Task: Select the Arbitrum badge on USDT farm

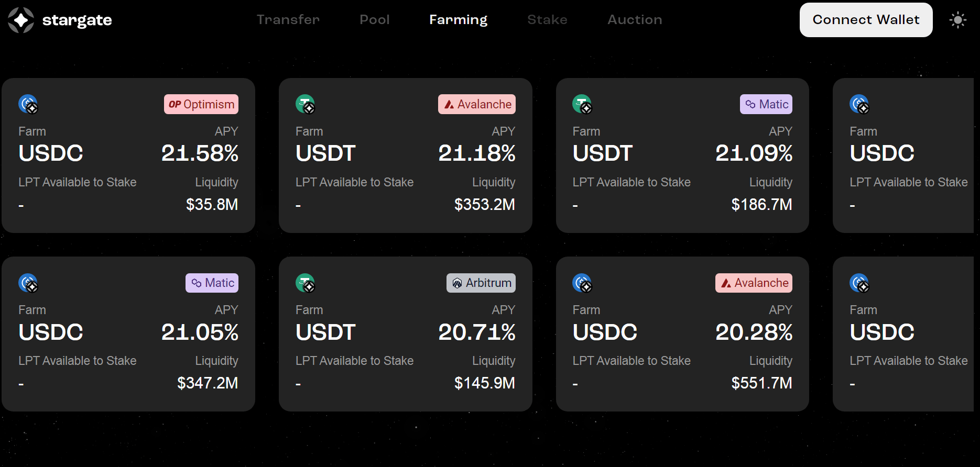Action: 481,283
